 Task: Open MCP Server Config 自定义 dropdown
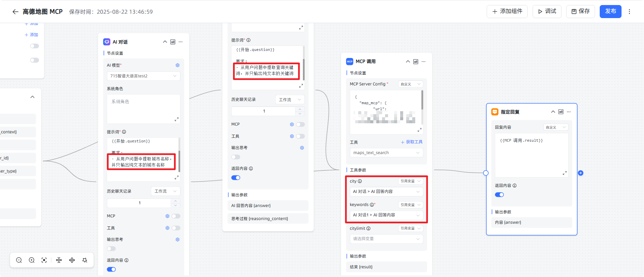pos(411,84)
